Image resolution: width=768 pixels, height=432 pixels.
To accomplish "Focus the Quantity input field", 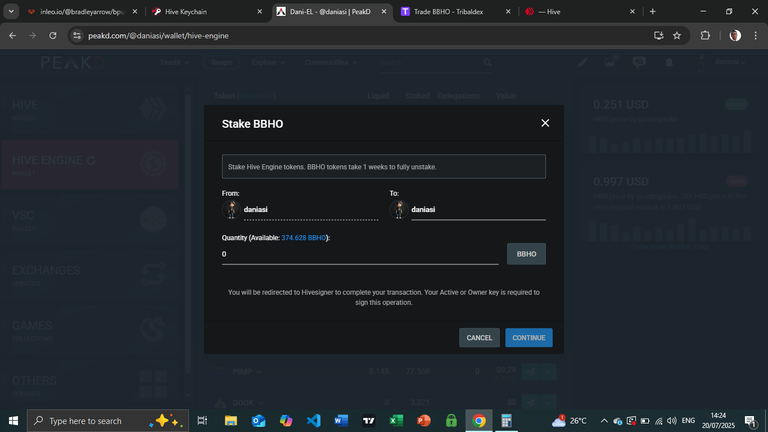I will click(360, 254).
